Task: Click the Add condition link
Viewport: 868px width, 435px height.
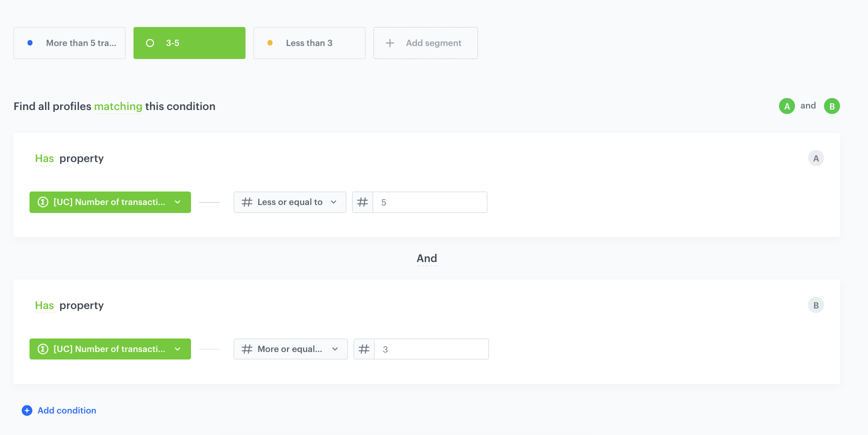Action: (67, 410)
